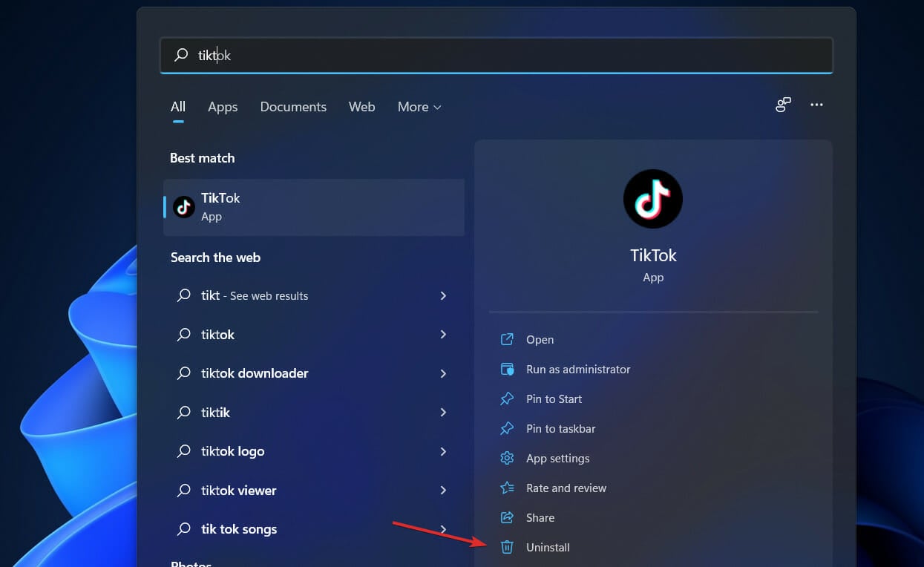
Task: Open the three-dot options menu
Action: (816, 105)
